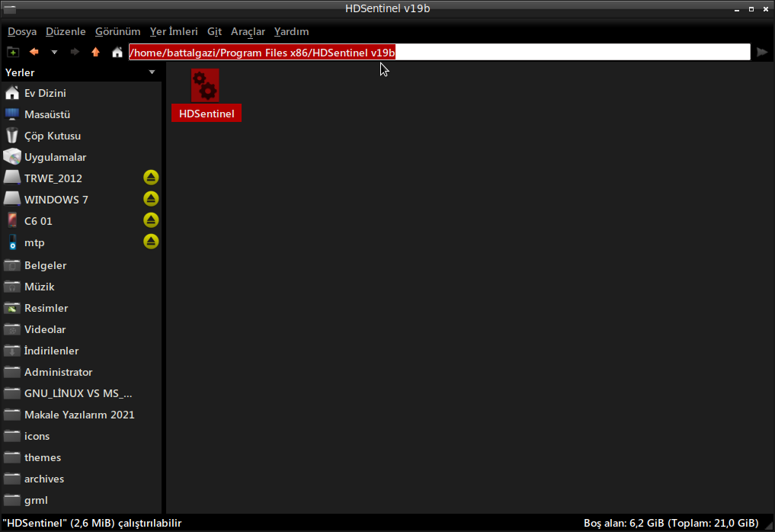Eject the C6 01 device
The width and height of the screenshot is (775, 532).
pos(151,220)
